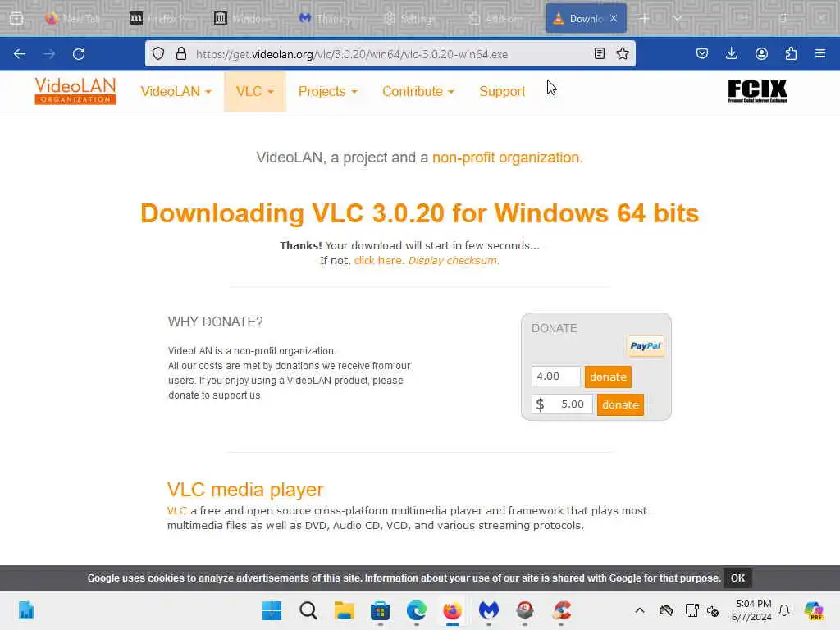Click the VLC link in description
Viewport: 840px width, 630px height.
pos(177,510)
